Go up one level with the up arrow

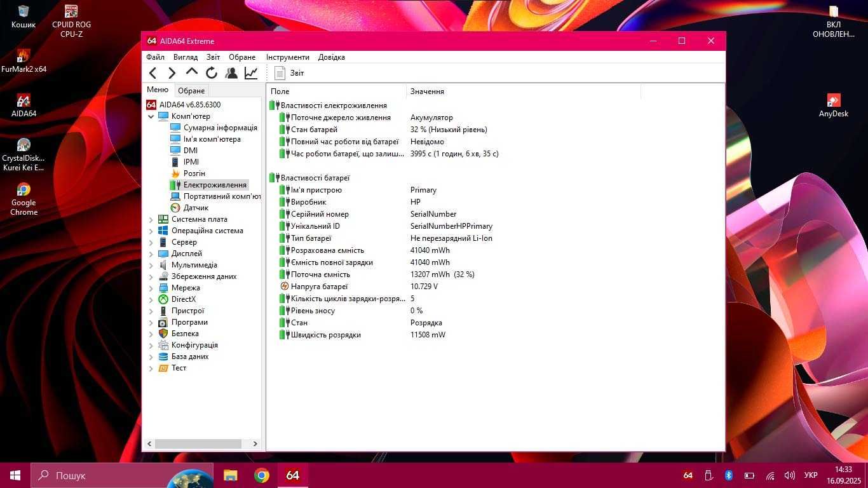pos(192,73)
